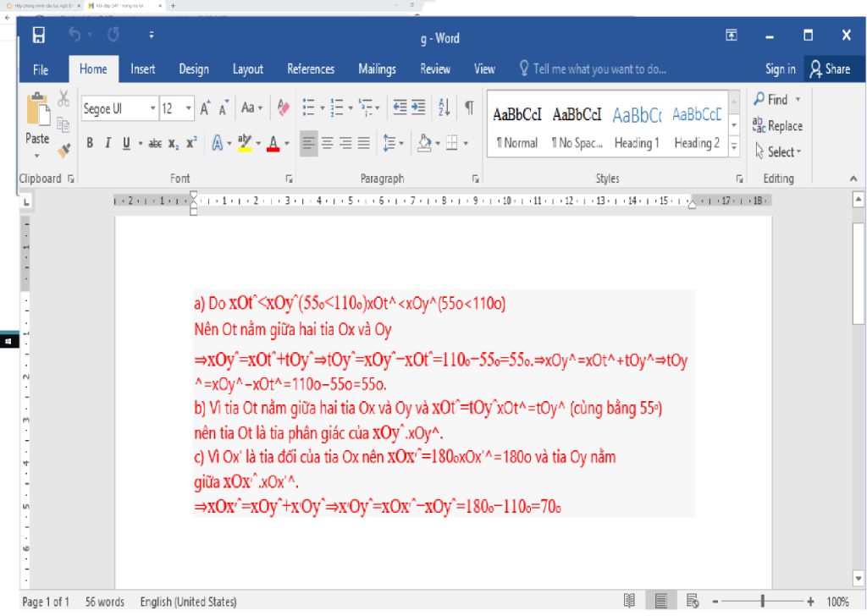Toggle Show/Hide paragraph marks

tap(469, 107)
